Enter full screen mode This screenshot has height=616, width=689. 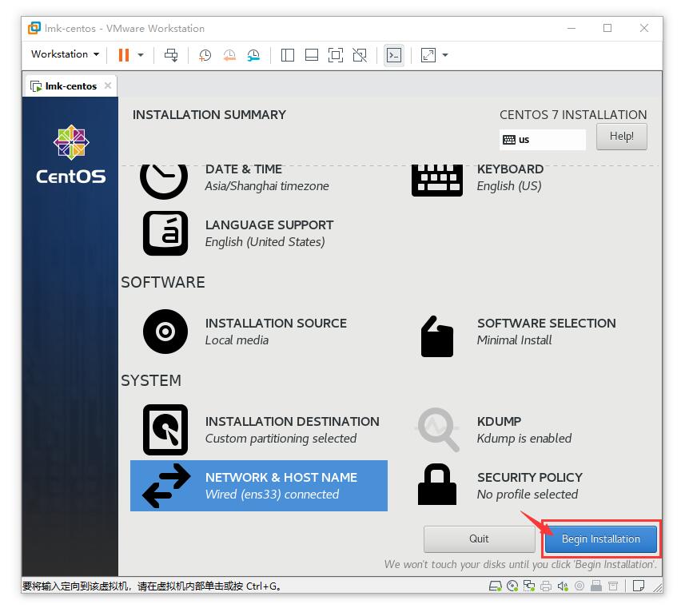pyautogui.click(x=336, y=55)
